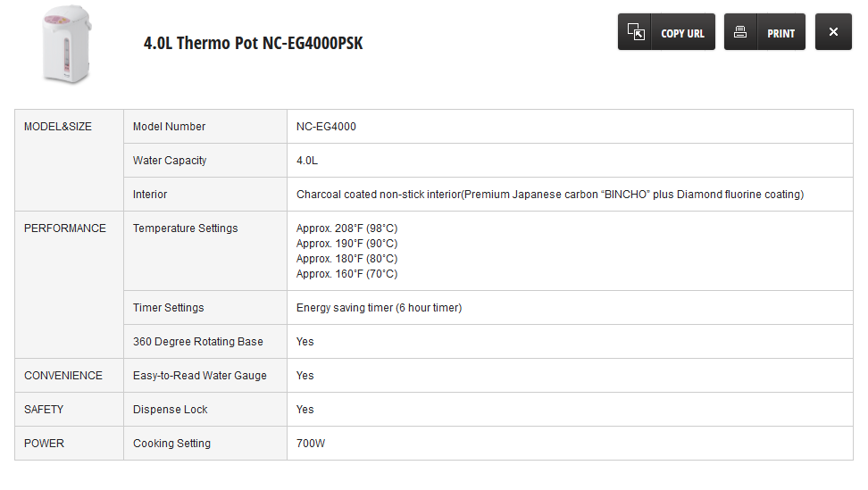Select the SAFETY category cell
868x490 pixels.
[44, 410]
